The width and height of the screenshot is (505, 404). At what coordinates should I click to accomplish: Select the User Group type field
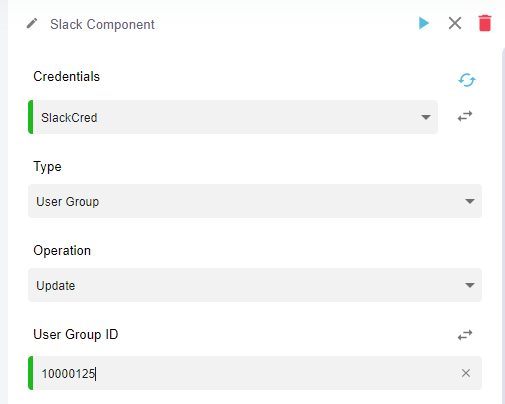[x=255, y=201]
